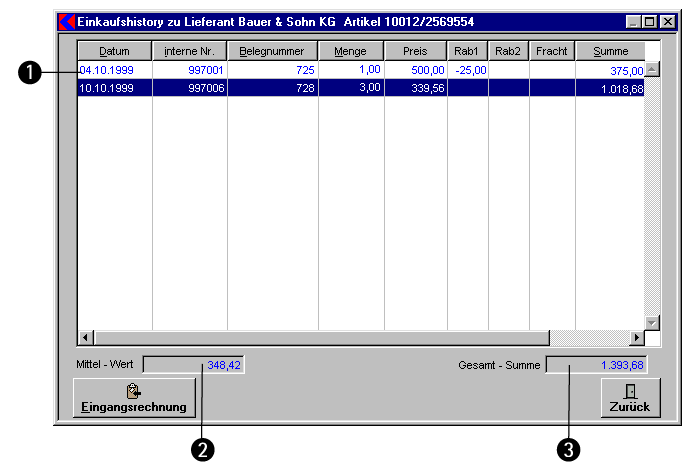Click the Eingangsrechnung button

coord(134,398)
